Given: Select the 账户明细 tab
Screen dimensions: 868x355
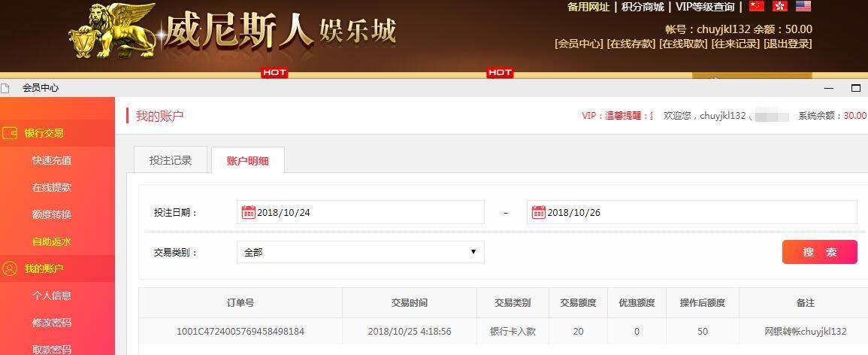Looking at the screenshot, I should click(x=247, y=161).
